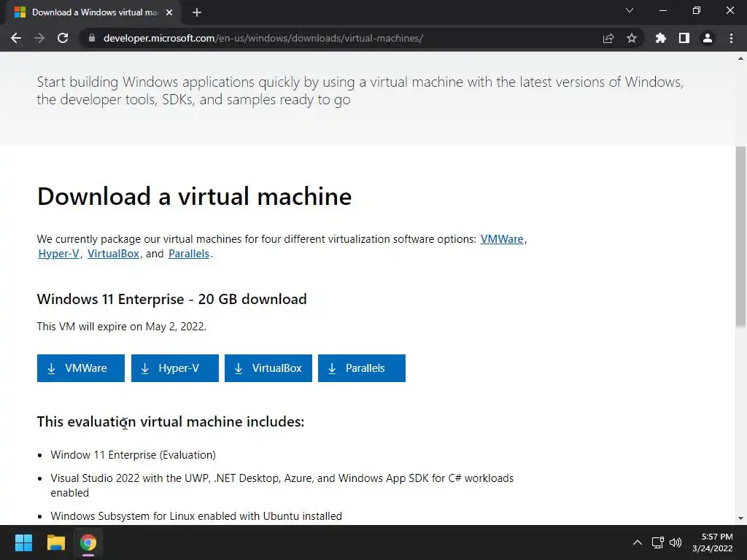The width and height of the screenshot is (747, 560).
Task: Open Chrome extensions puzzle icon
Action: coord(661,38)
